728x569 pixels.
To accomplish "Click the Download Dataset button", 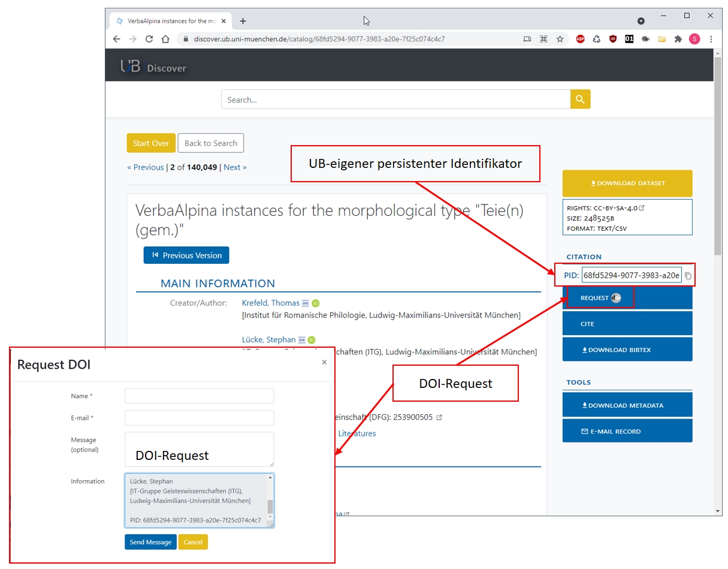I will tap(627, 183).
